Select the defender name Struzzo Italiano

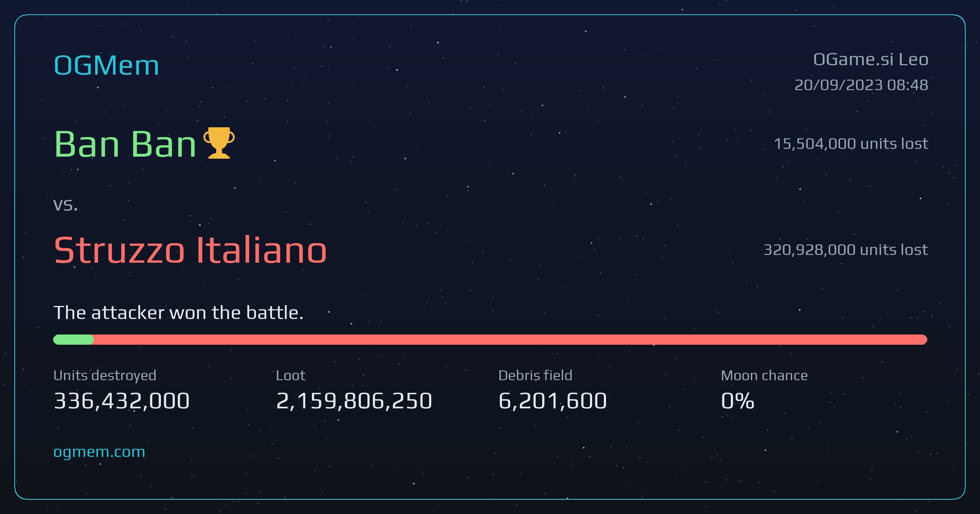(x=190, y=250)
